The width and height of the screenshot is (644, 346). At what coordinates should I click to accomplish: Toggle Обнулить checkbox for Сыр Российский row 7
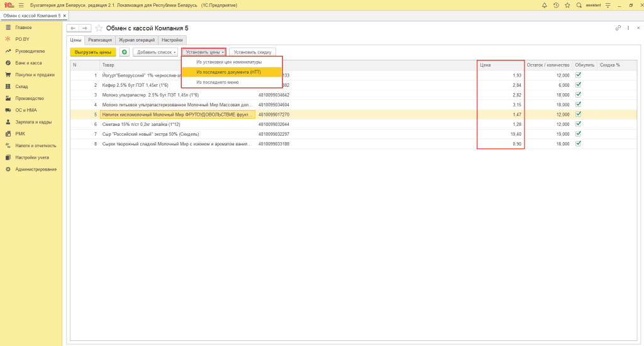pos(579,134)
